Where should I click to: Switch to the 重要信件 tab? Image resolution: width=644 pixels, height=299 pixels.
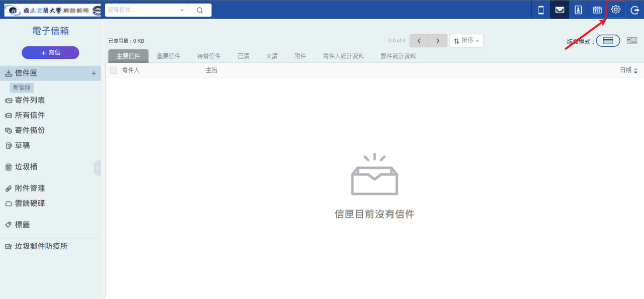pos(169,56)
